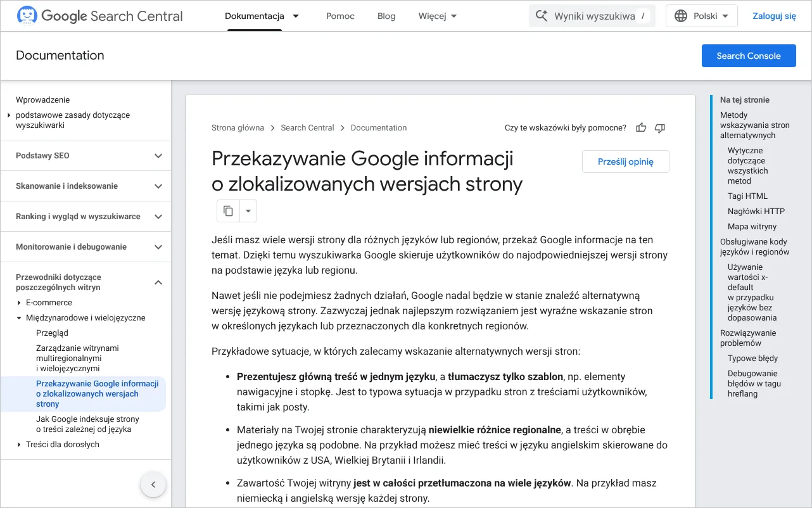Click the Prześlij opinię button

click(626, 162)
